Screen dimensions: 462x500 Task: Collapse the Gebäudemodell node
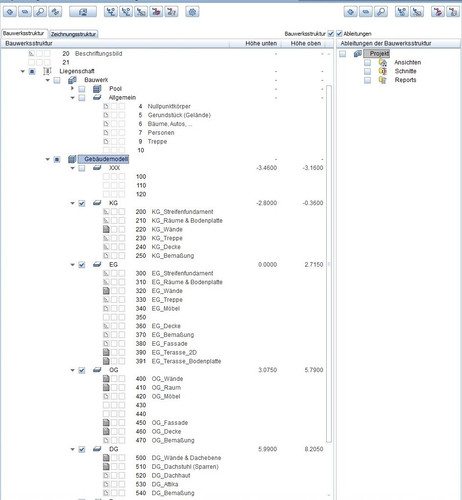tap(47, 159)
